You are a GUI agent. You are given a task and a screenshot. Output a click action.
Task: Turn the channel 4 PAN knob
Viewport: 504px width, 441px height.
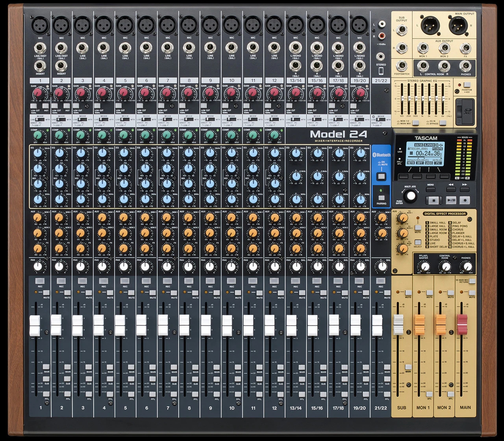point(102,267)
